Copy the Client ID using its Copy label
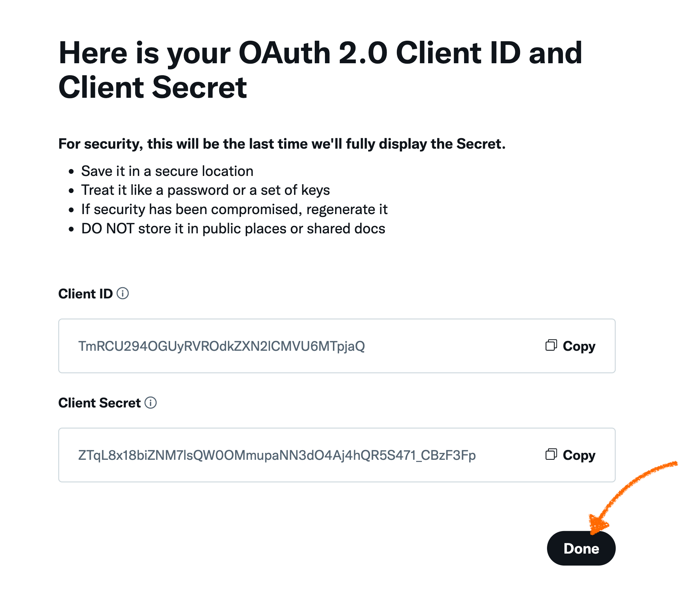Image resolution: width=700 pixels, height=615 pixels. [x=579, y=346]
